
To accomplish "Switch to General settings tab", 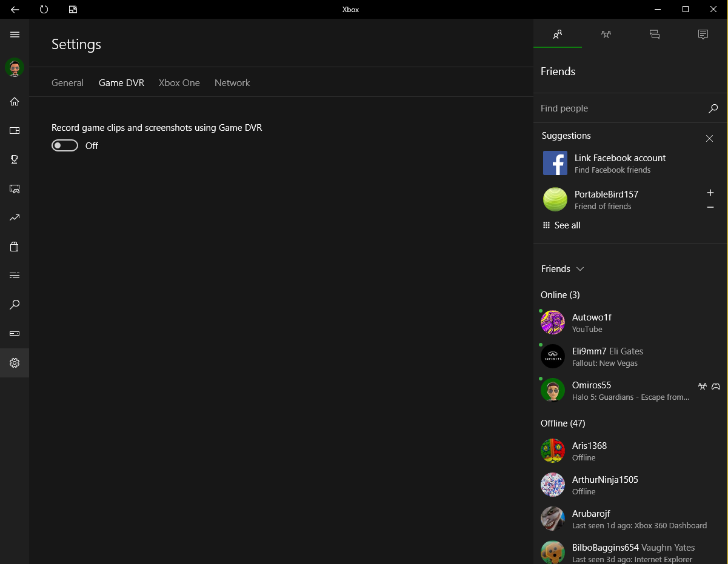I will (x=67, y=83).
